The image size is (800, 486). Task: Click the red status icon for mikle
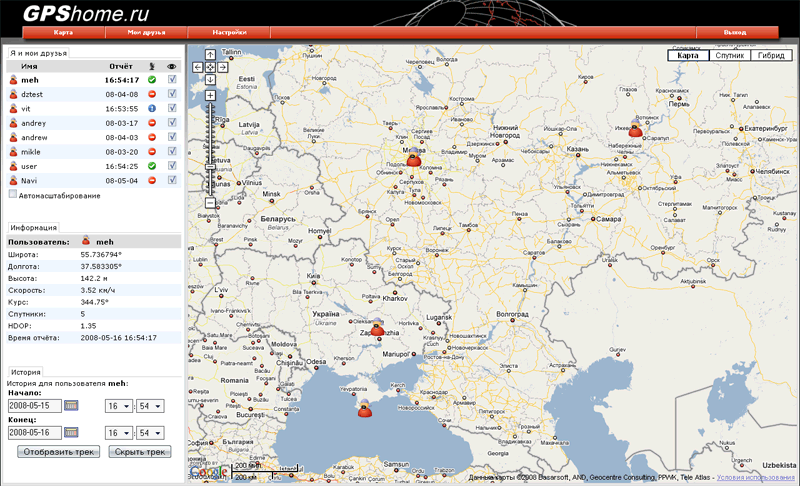[152, 152]
